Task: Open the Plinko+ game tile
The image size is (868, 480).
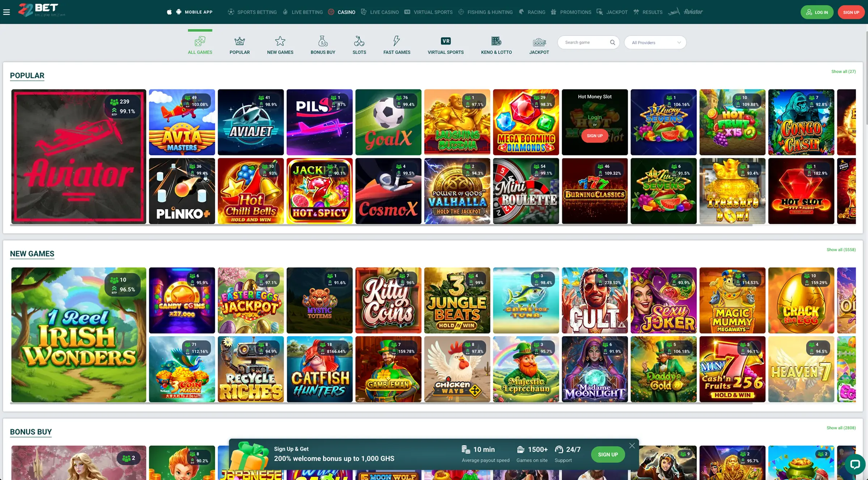Action: [x=182, y=191]
